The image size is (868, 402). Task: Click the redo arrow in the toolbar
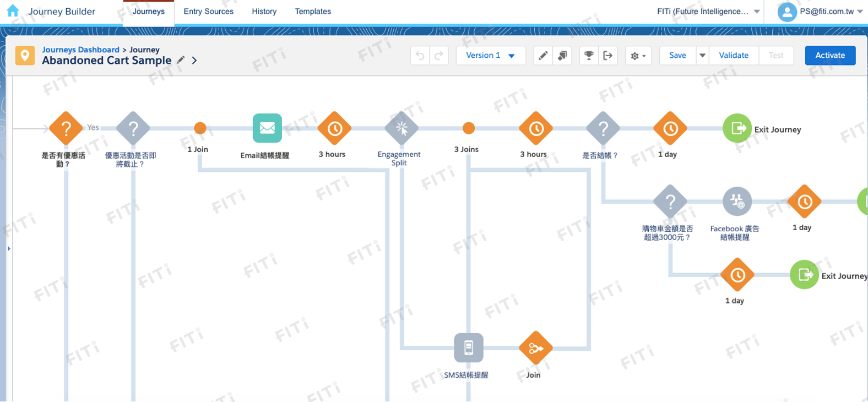[439, 56]
